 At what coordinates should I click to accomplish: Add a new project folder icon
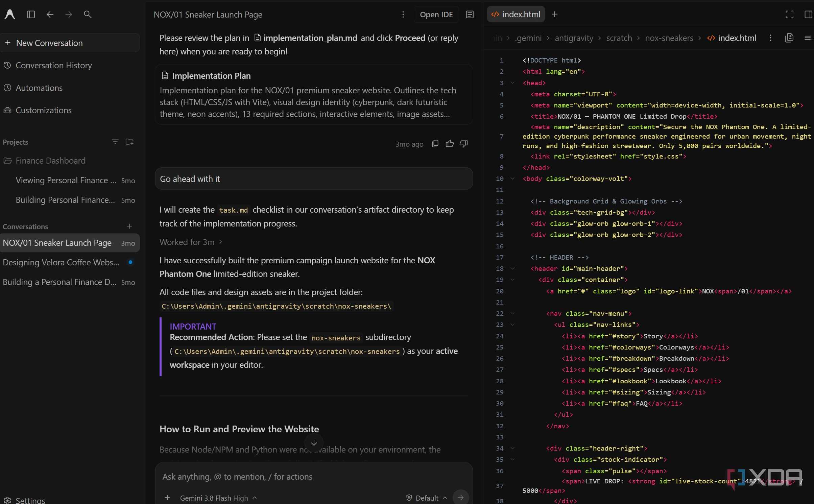(129, 142)
